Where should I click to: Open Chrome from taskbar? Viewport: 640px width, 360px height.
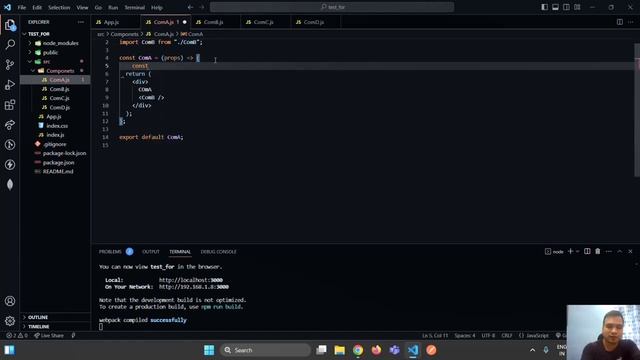pos(358,350)
